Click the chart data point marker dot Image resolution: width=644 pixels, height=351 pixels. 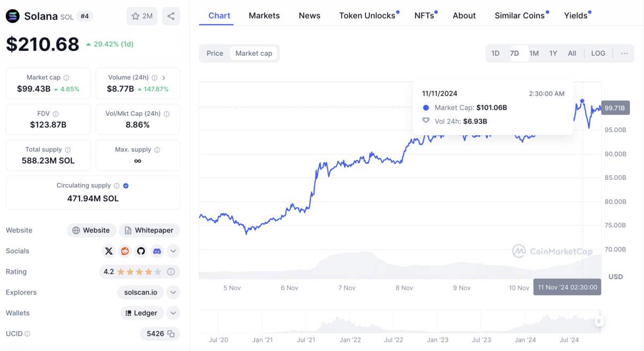(582, 101)
